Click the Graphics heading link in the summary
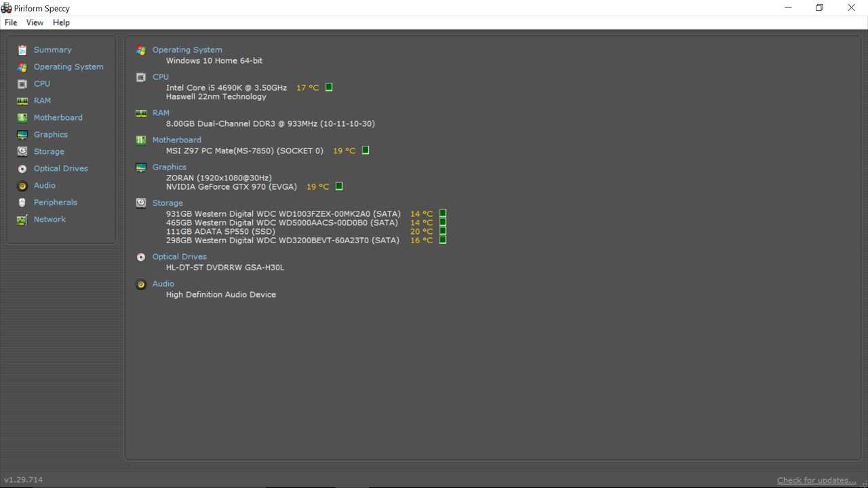868x488 pixels. [170, 167]
